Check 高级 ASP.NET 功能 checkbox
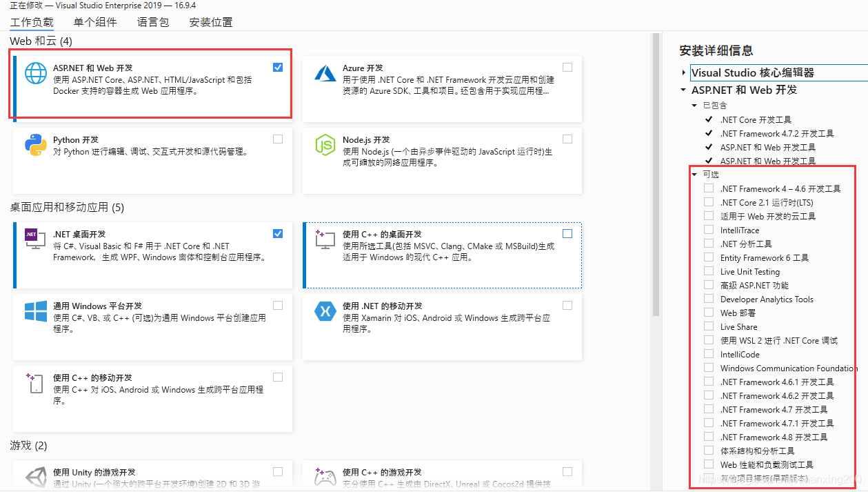868x492 pixels. pyautogui.click(x=709, y=285)
